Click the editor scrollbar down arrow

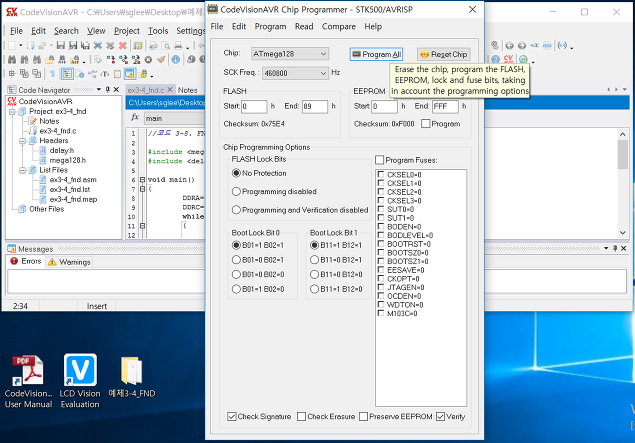point(622,232)
